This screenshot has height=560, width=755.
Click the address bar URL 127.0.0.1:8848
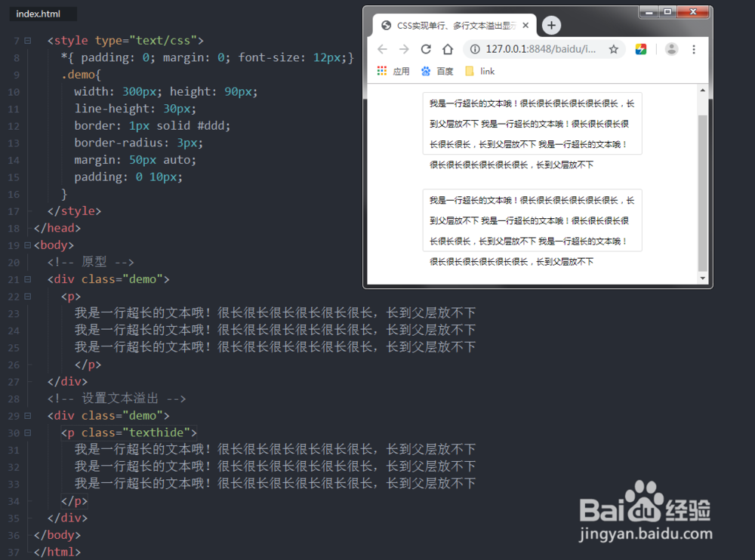(x=541, y=49)
